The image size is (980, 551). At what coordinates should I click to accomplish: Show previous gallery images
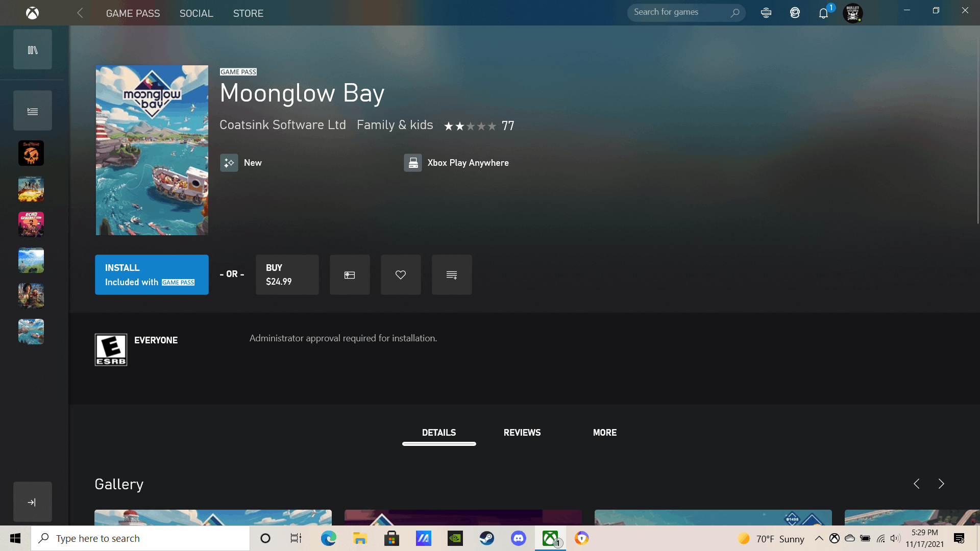tap(917, 484)
